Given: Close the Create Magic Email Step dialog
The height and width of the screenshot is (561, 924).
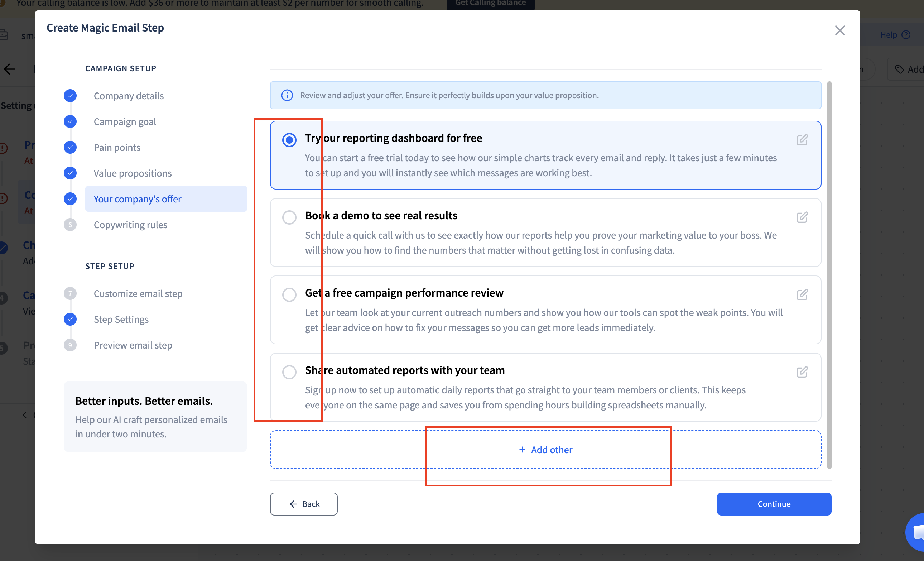Looking at the screenshot, I should click(839, 30).
